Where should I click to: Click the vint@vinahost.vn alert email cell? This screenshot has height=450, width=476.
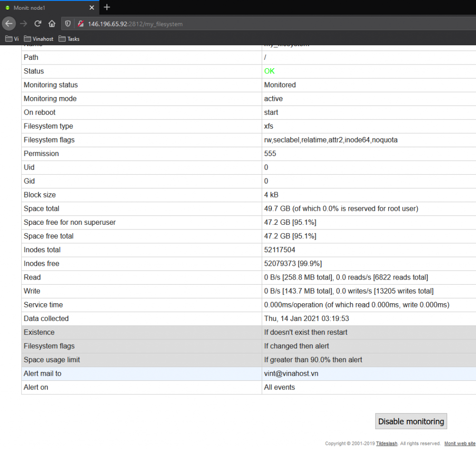(x=291, y=374)
